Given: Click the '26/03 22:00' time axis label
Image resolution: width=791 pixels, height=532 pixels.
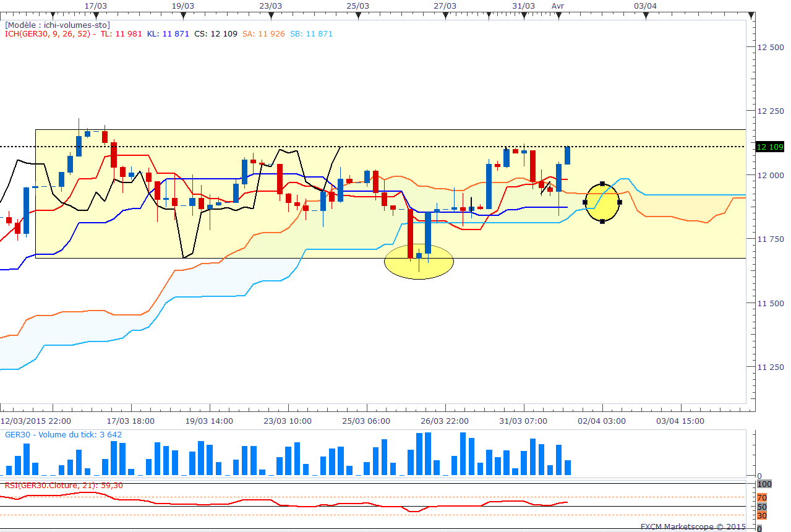Looking at the screenshot, I should (x=446, y=421).
